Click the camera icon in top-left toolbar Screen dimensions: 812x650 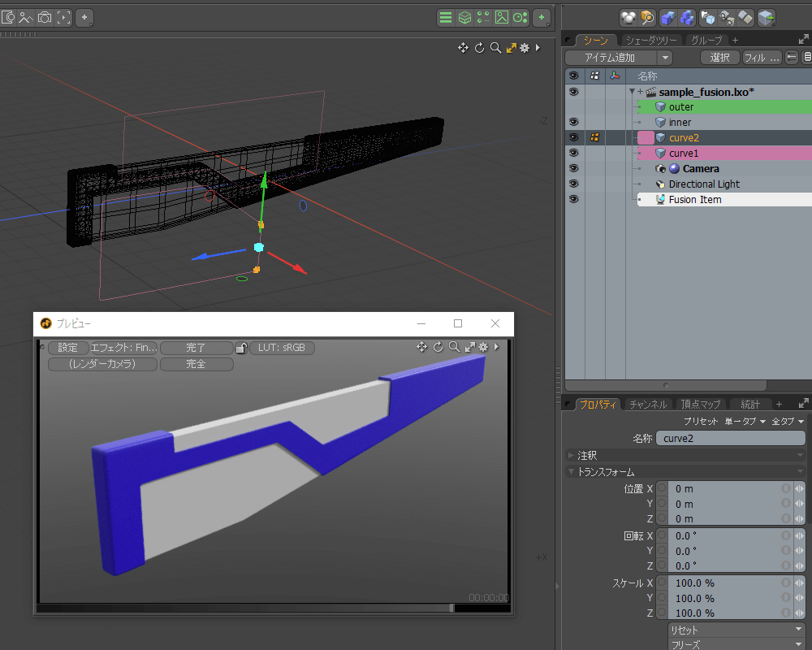(45, 18)
